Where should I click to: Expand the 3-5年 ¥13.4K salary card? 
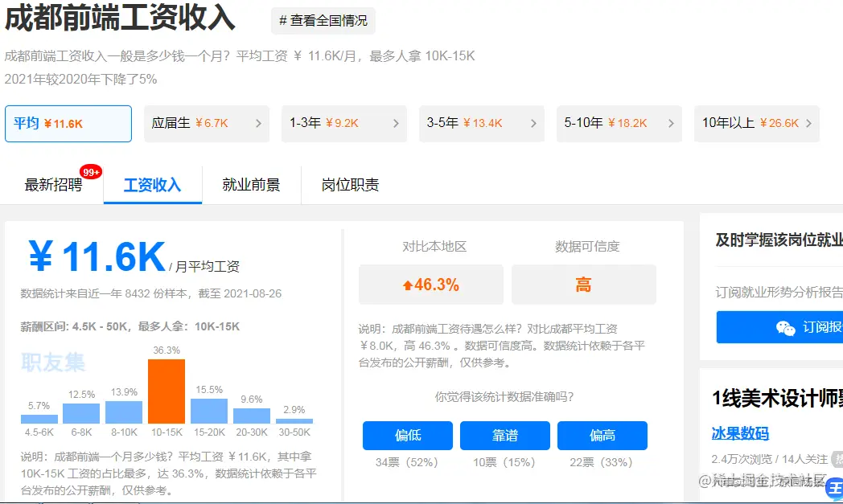[x=481, y=124]
